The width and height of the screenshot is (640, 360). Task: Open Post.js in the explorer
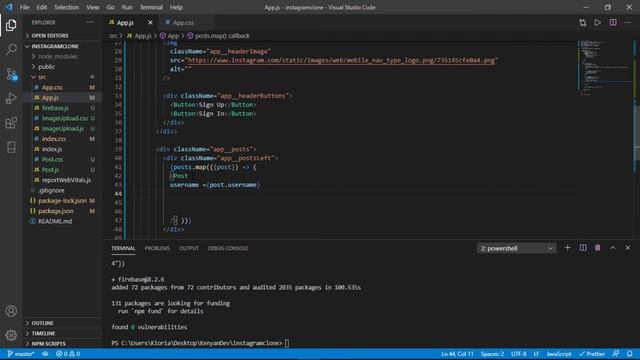pyautogui.click(x=50, y=170)
